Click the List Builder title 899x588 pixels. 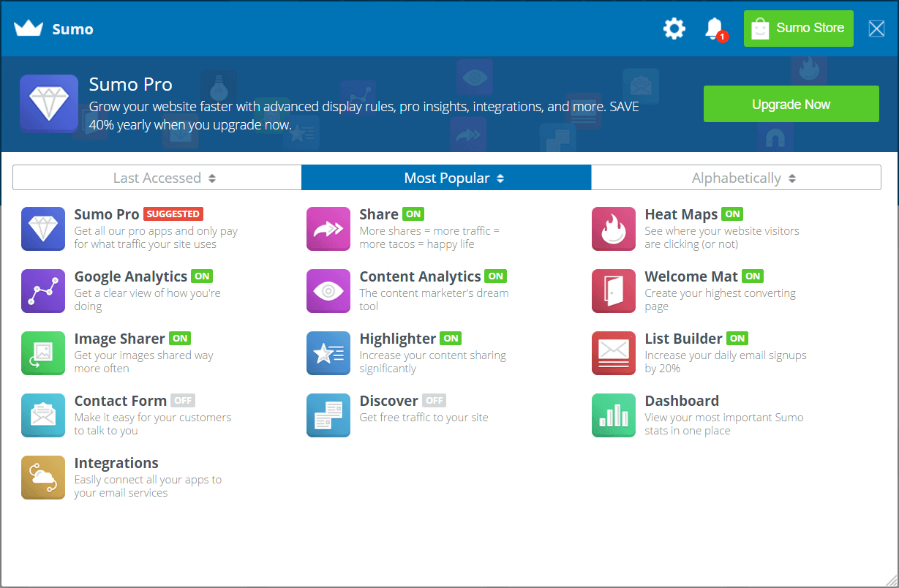[x=684, y=339]
